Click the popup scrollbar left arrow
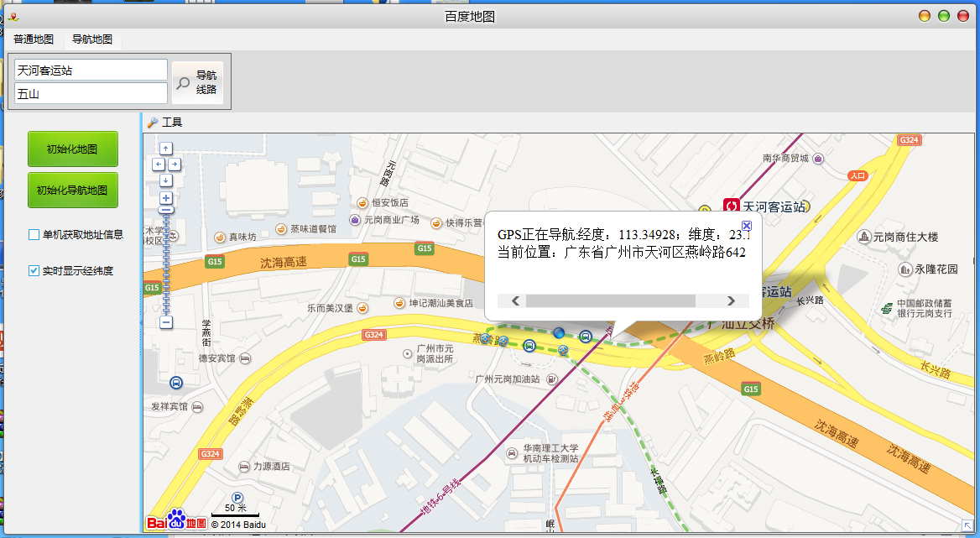 click(515, 301)
